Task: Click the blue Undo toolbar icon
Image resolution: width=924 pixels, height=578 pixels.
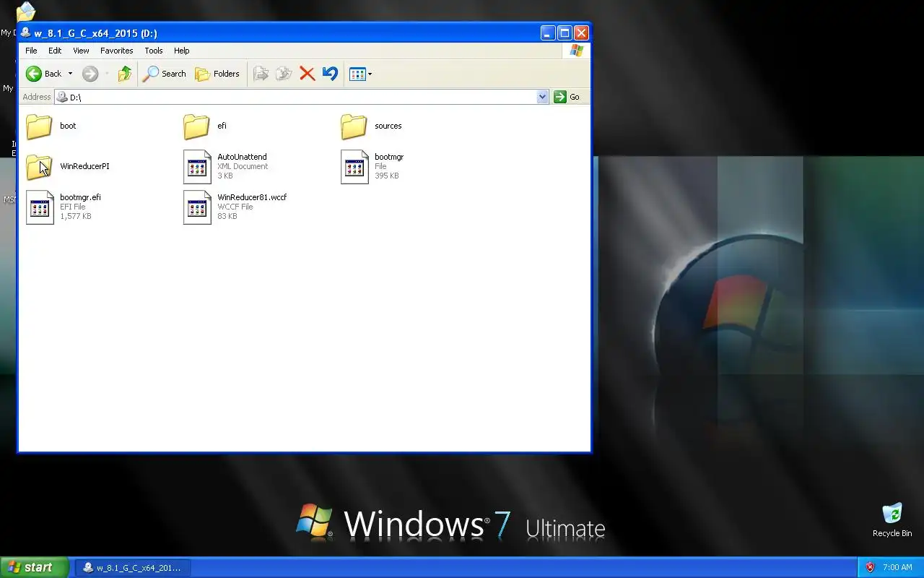Action: (x=330, y=74)
